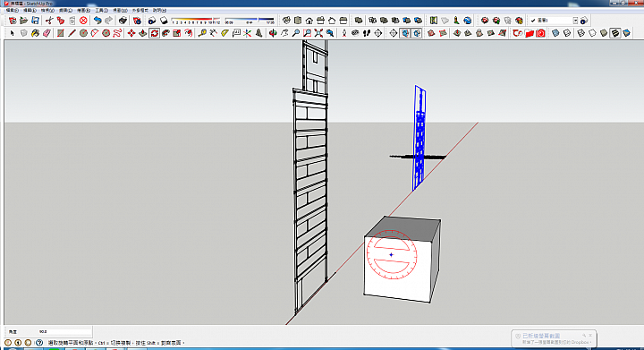The width and height of the screenshot is (644, 350).
Task: Select the Push/Pull tool
Action: (x=143, y=33)
